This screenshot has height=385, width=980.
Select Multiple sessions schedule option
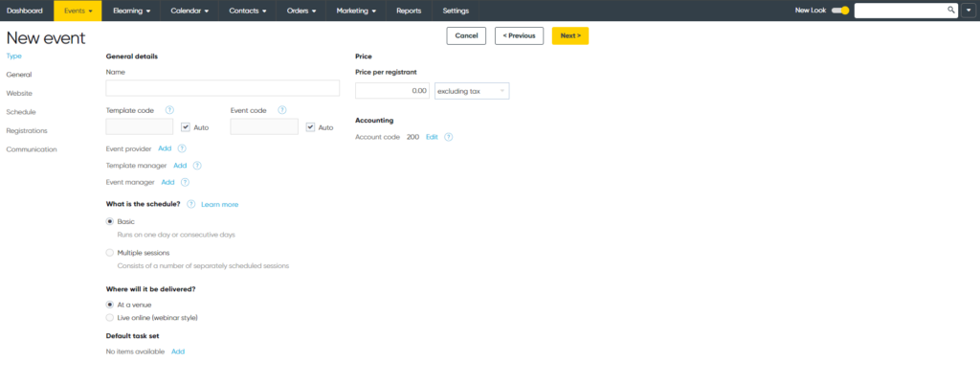pyautogui.click(x=110, y=253)
